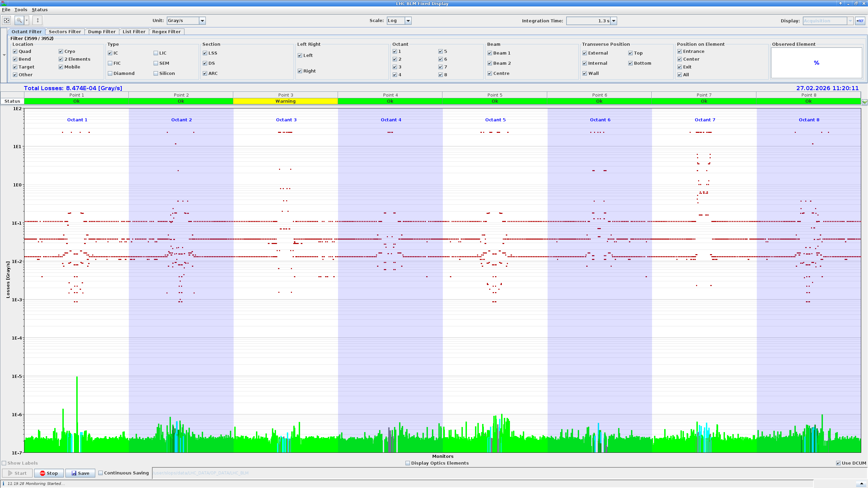Enable the Diamond type checkbox

pos(110,74)
